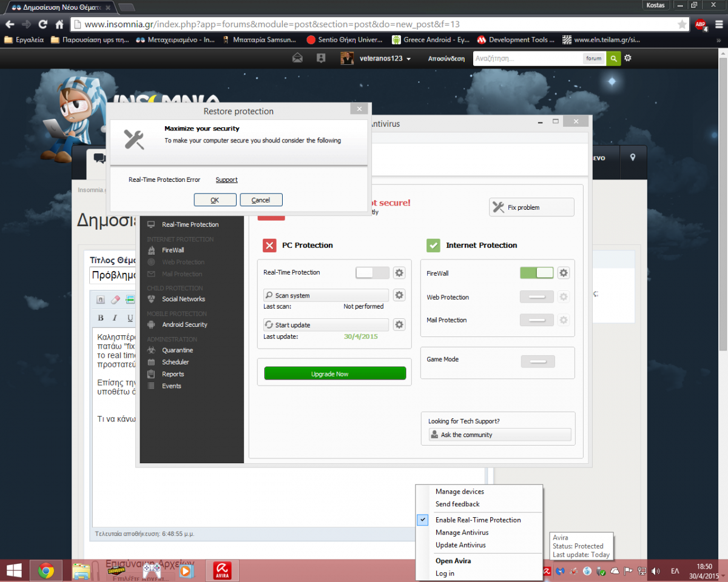The width and height of the screenshot is (728, 582).
Task: Toggle the Web Protection switch
Action: [x=537, y=297]
